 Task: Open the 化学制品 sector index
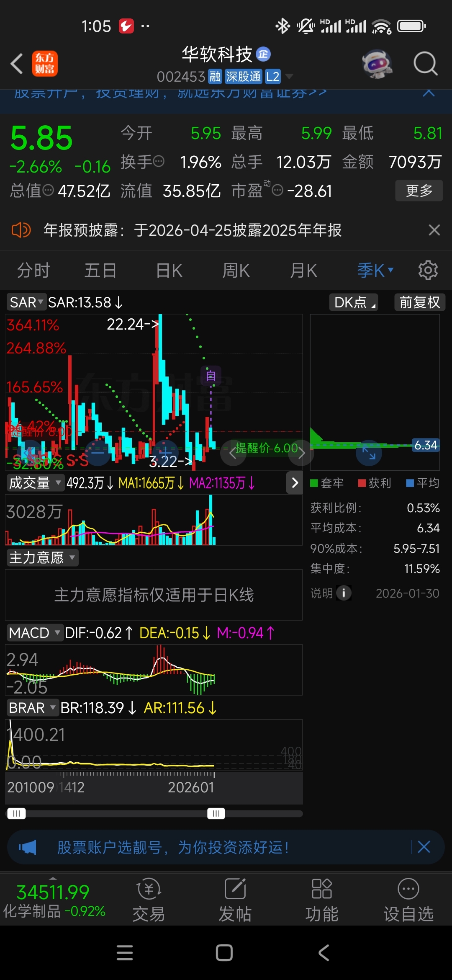point(54,900)
